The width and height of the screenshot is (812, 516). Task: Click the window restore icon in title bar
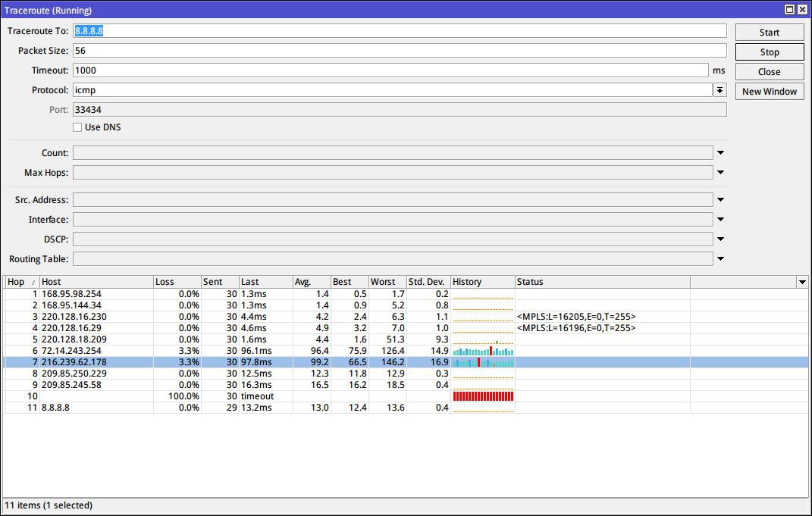point(789,10)
